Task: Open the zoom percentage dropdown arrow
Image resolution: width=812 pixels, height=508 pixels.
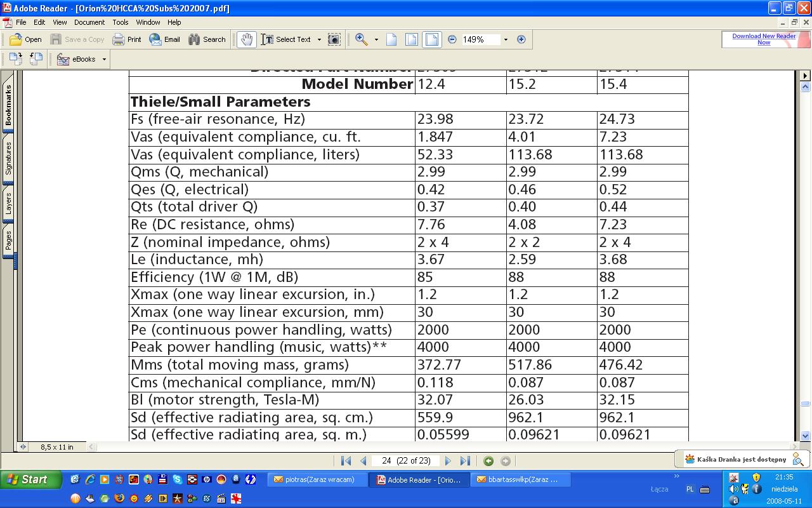Action: 506,39
